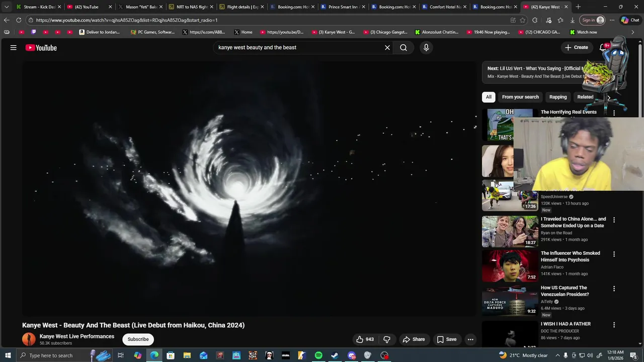
Task: Switch to the Prince Smart Inn tab
Action: click(x=344, y=7)
